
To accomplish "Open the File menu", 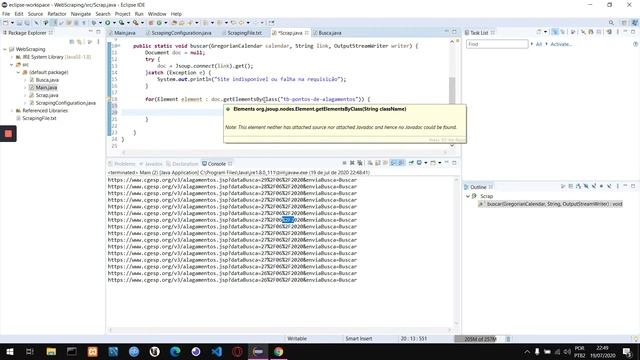I will 6,14.
